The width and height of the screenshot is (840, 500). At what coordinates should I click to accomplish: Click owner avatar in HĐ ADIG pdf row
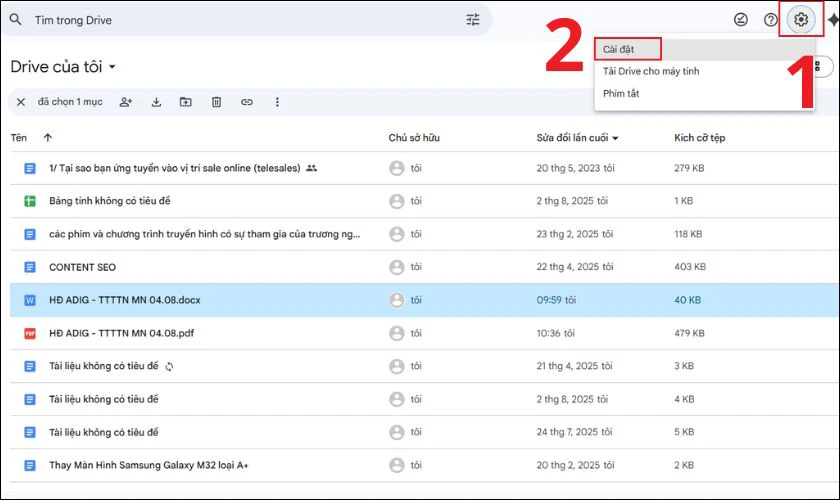[396, 333]
